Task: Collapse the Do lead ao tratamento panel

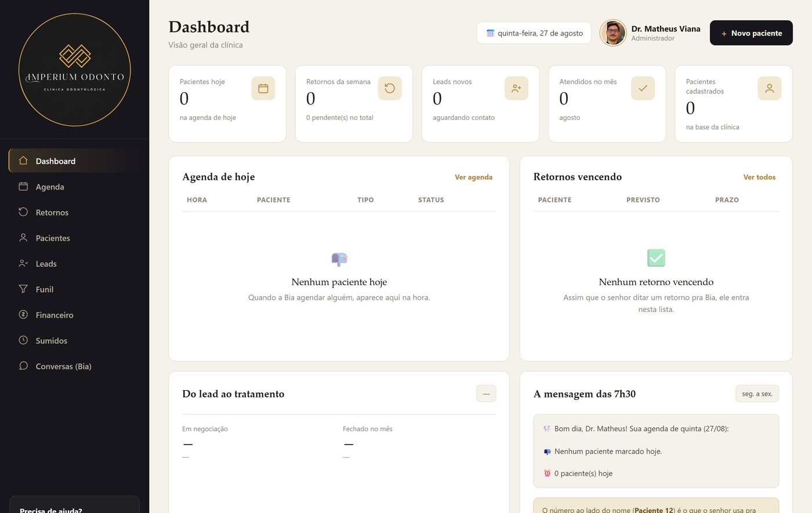Action: 486,394
